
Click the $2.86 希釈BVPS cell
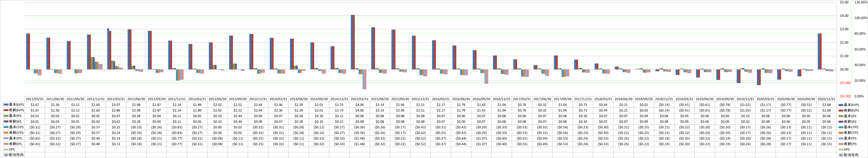pos(116,110)
